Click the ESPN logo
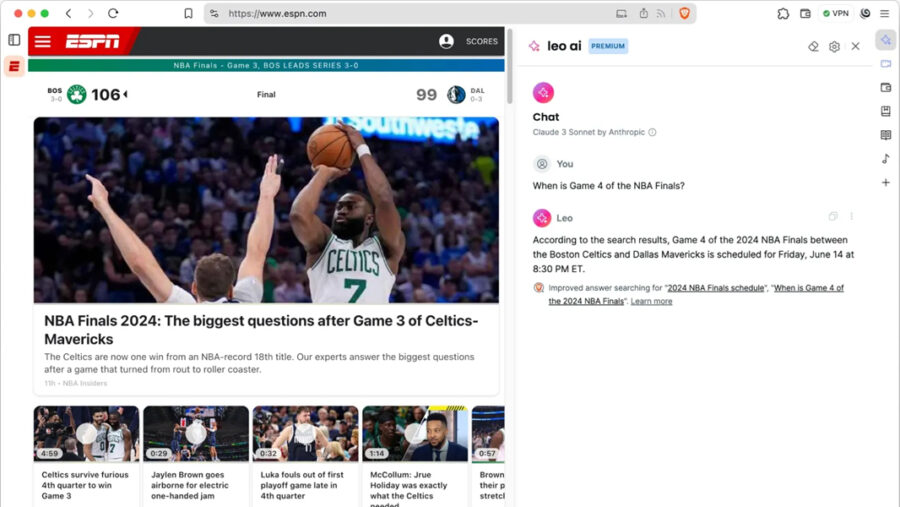Screen dimensions: 900x507 (x=92, y=41)
